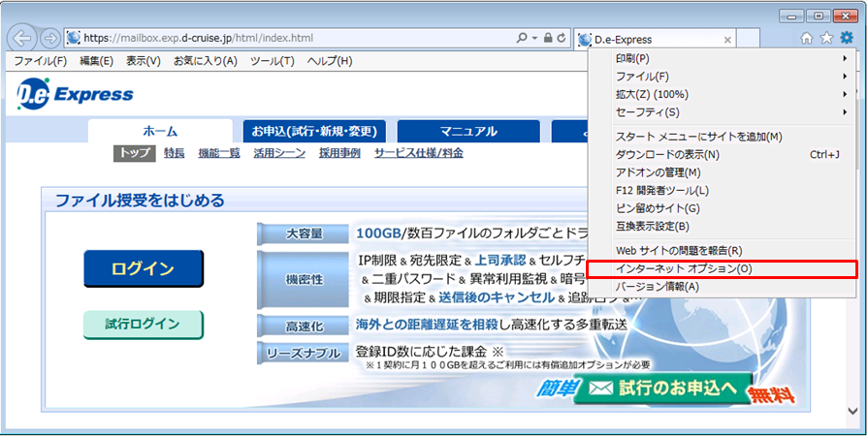Open favorites with the star icon
The width and height of the screenshot is (868, 436).
(826, 39)
